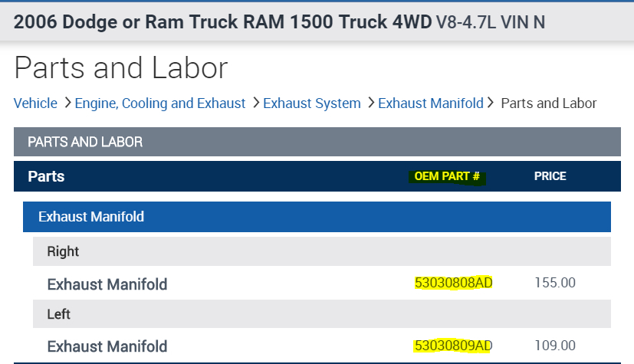Click the PRICE column header
This screenshot has width=634, height=364.
(x=550, y=176)
